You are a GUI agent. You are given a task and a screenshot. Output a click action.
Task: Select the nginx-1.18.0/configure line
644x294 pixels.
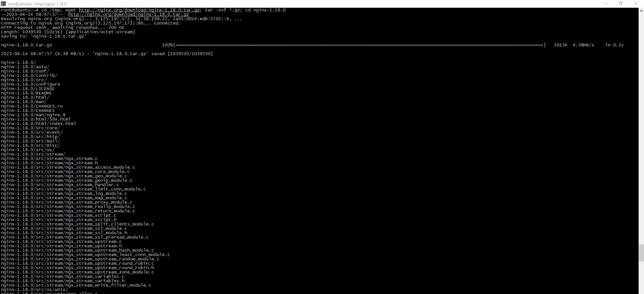31,84
